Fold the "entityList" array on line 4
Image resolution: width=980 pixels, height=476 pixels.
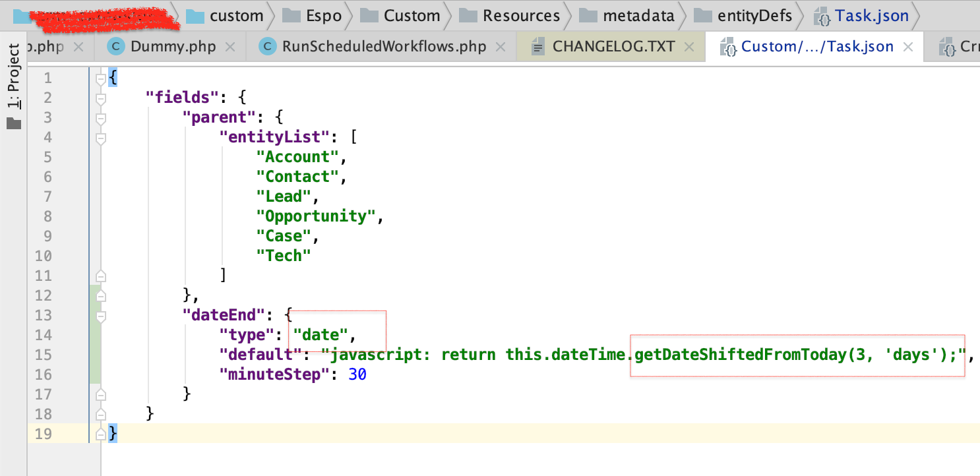[x=100, y=138]
